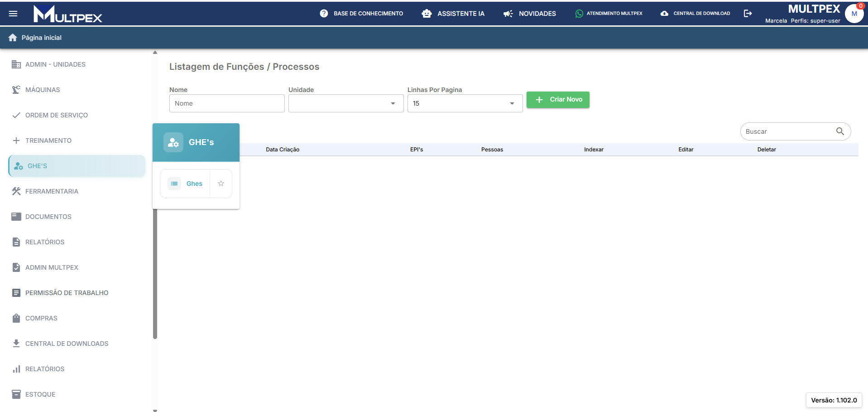The image size is (868, 412).
Task: Click the Treinamento plus icon
Action: [16, 141]
